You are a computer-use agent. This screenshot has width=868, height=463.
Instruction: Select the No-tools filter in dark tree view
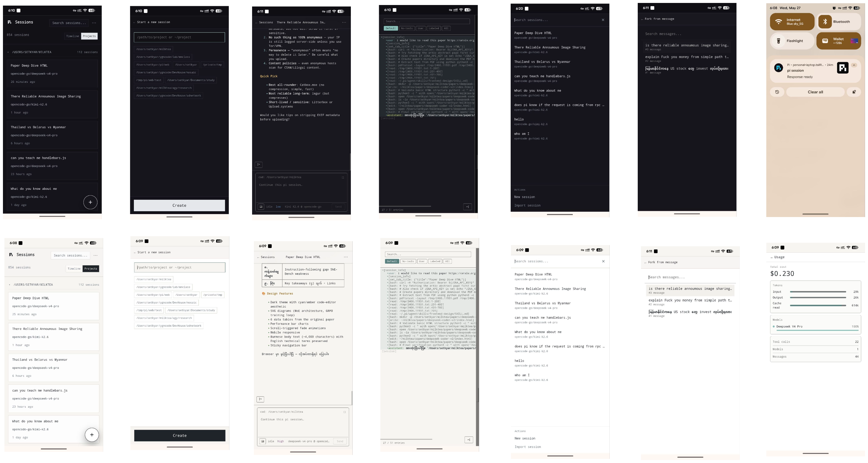407,28
